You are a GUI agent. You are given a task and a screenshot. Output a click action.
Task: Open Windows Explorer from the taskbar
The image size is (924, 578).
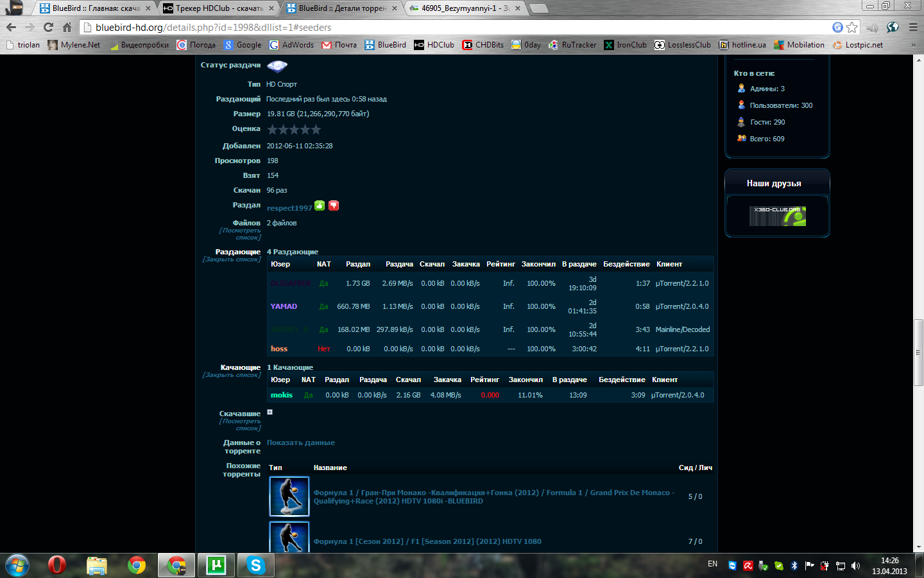[97, 565]
